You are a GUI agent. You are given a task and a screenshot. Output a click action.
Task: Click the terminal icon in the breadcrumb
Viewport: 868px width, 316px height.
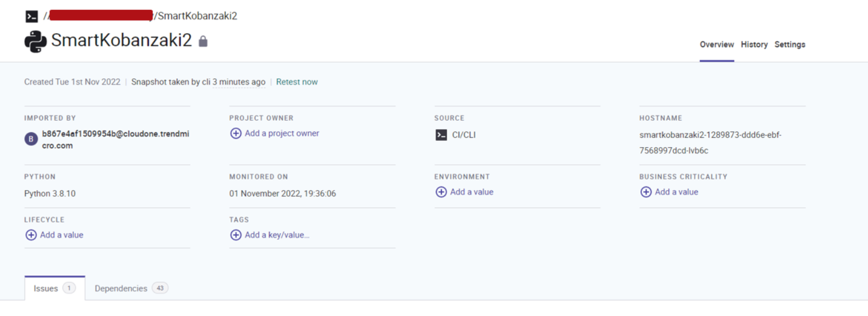[32, 17]
